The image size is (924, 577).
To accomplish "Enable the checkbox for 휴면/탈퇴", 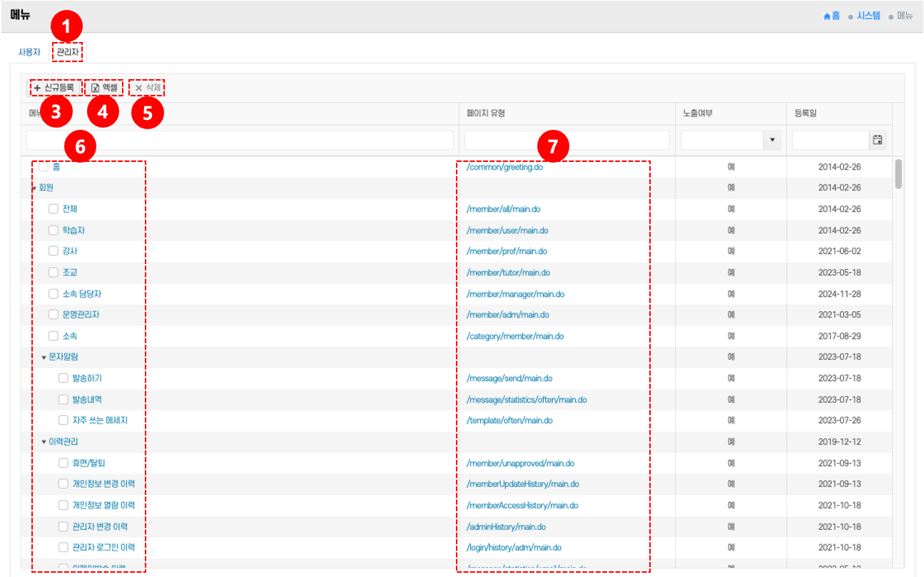I will click(64, 463).
